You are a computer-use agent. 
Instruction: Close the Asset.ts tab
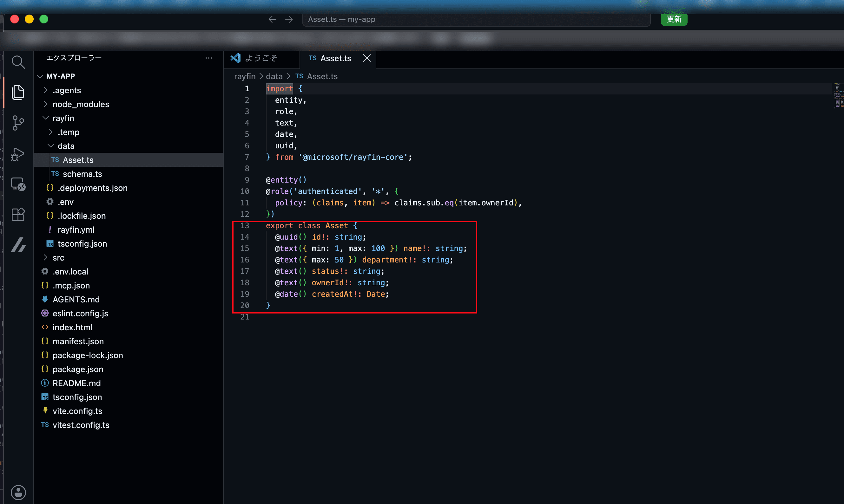pos(366,58)
